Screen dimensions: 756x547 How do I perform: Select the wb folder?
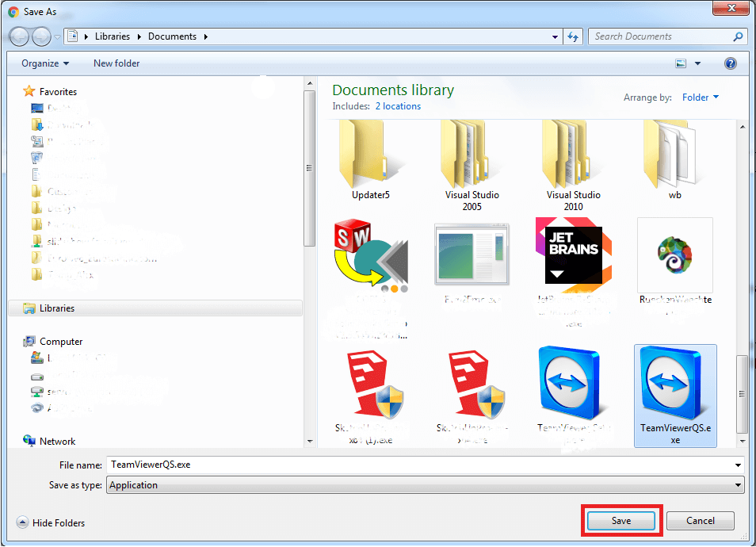pyautogui.click(x=674, y=160)
